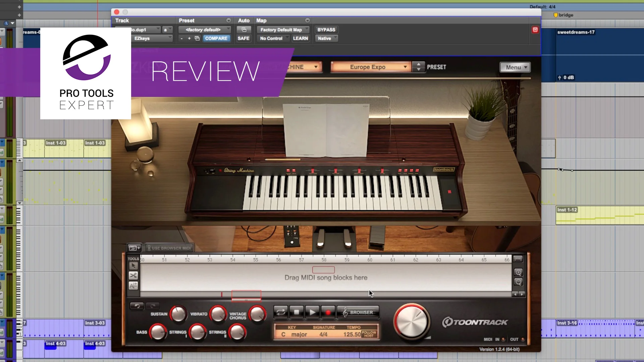Select the scissors cut tool
The height and width of the screenshot is (362, 644).
(x=133, y=276)
